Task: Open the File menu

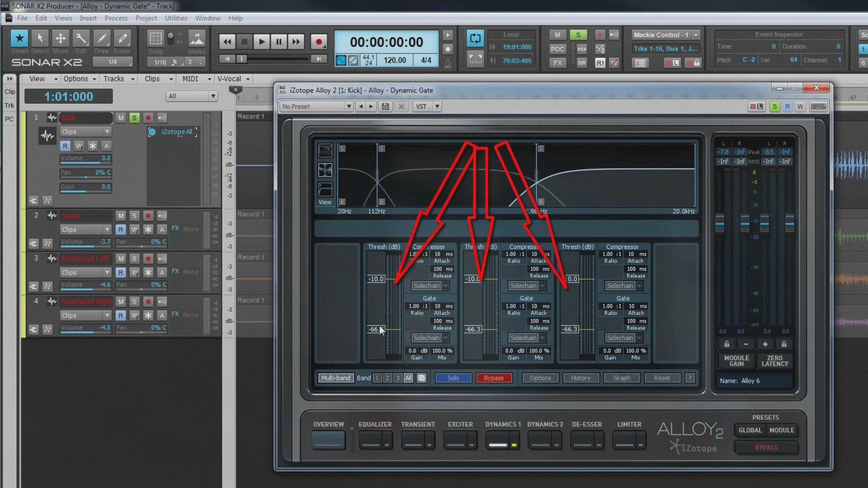Action: (22, 19)
